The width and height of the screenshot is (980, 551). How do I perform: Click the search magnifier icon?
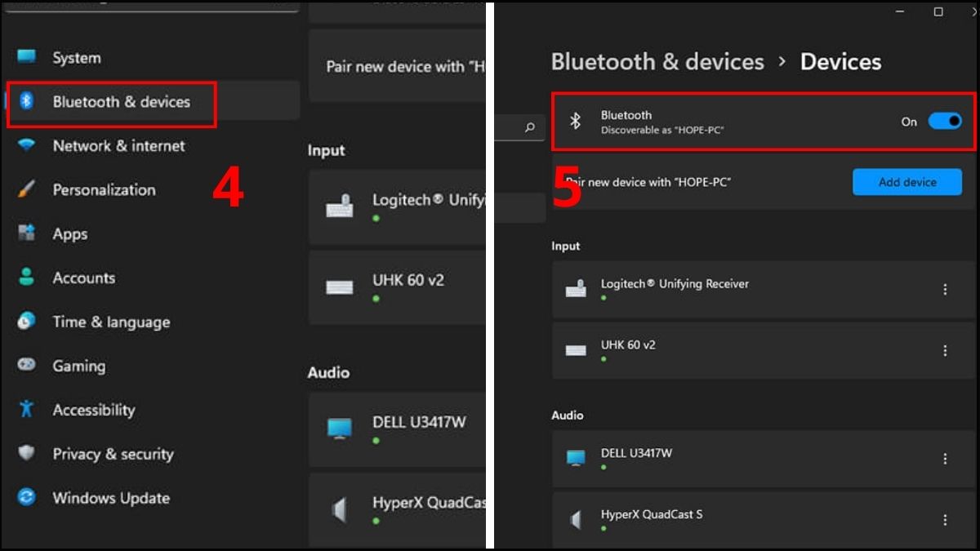(529, 127)
